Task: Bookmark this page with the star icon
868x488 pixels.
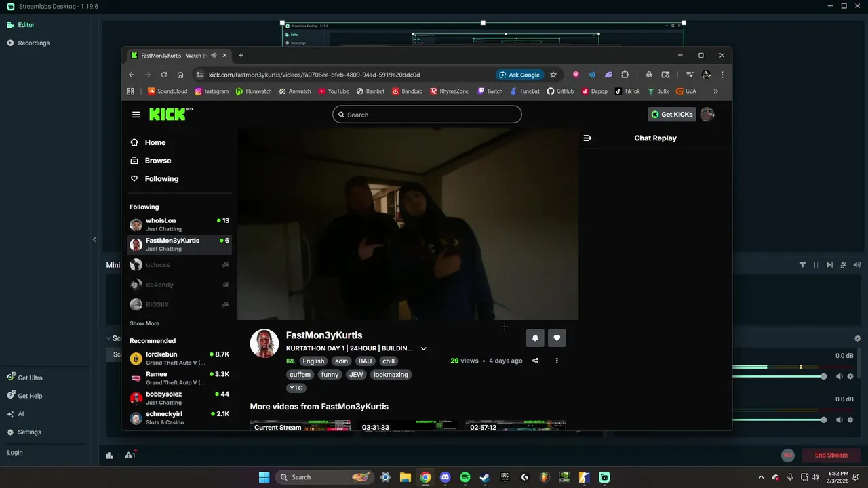Action: click(553, 75)
